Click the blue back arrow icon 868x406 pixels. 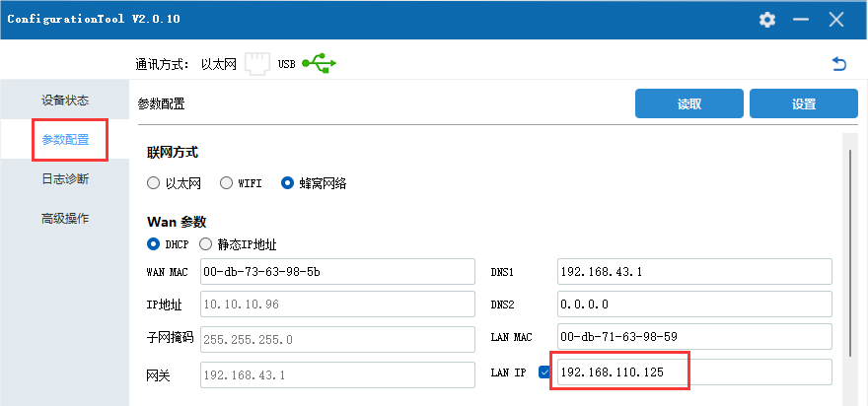839,64
